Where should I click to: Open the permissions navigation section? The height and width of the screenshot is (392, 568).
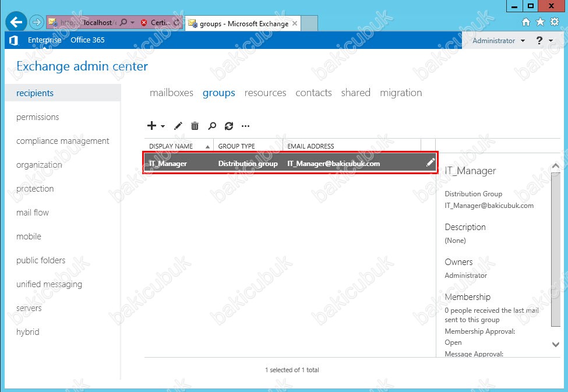click(x=38, y=117)
